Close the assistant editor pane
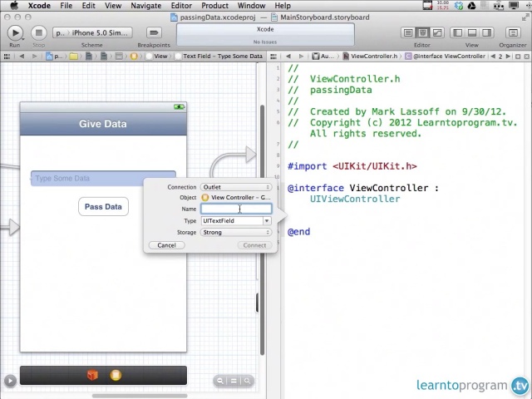The width and height of the screenshot is (532, 399). (x=527, y=57)
